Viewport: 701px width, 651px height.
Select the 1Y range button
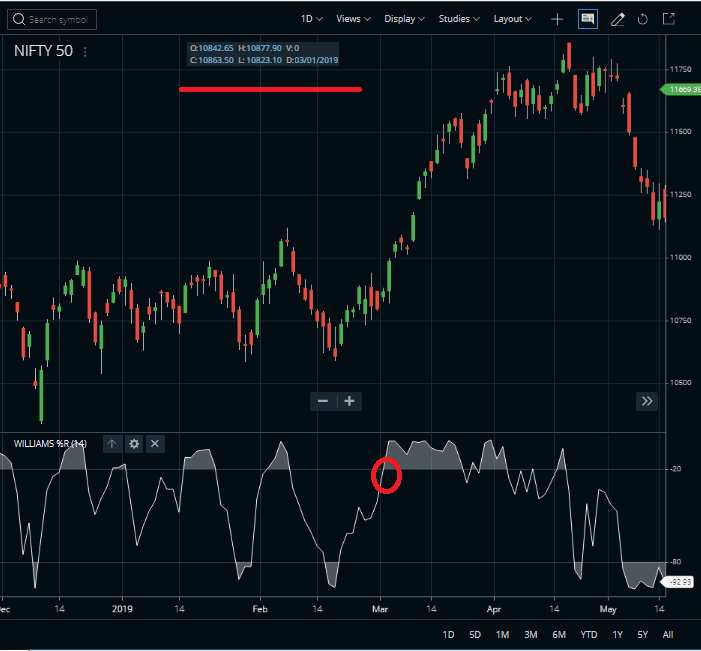(617, 634)
